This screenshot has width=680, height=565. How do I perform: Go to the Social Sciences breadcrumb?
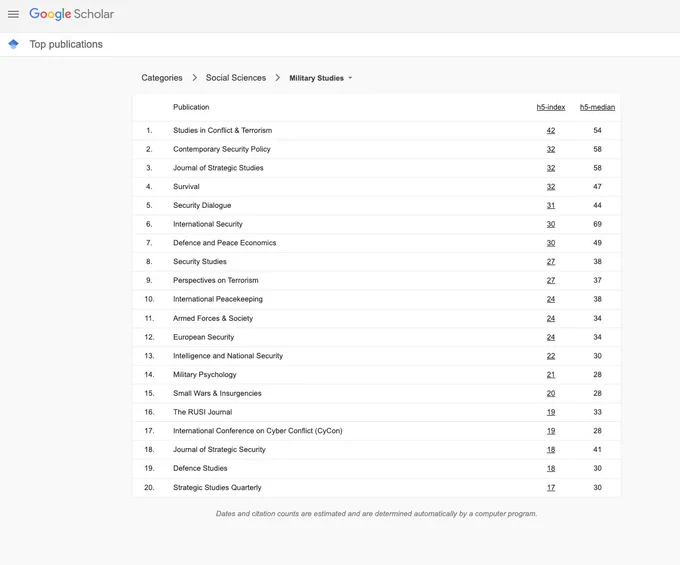click(236, 78)
